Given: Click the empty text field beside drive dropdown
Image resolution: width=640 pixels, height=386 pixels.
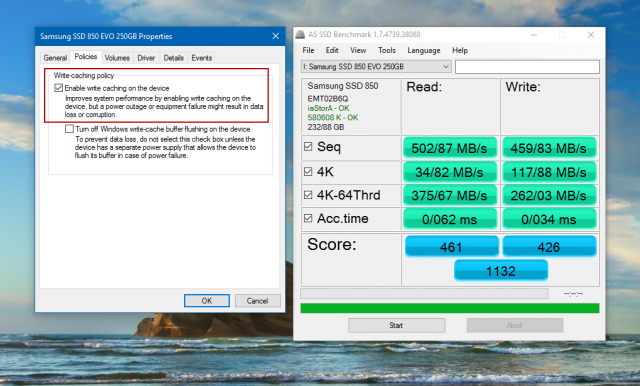Looking at the screenshot, I should (x=527, y=67).
